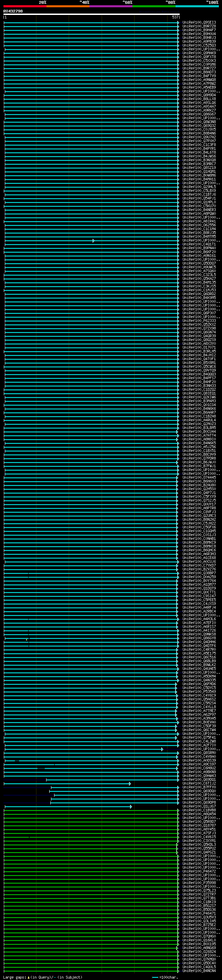Select the UniRef100_O26824 label
The image size is (222, 980).
point(199,951)
